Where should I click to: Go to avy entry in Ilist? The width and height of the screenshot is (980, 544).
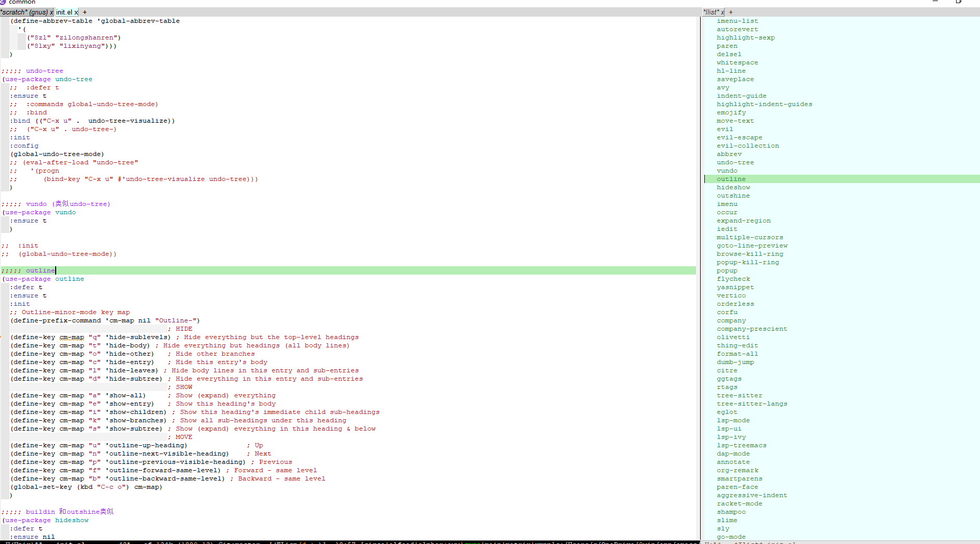[723, 87]
